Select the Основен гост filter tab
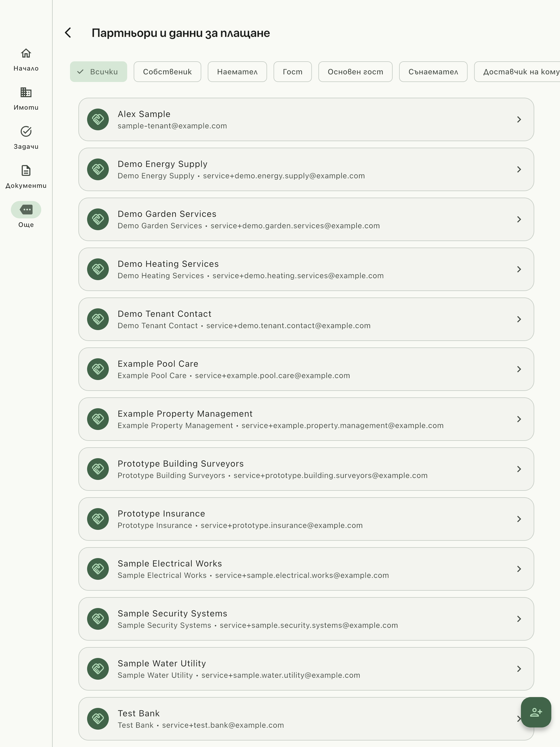Viewport: 560px width, 747px height. click(x=355, y=72)
